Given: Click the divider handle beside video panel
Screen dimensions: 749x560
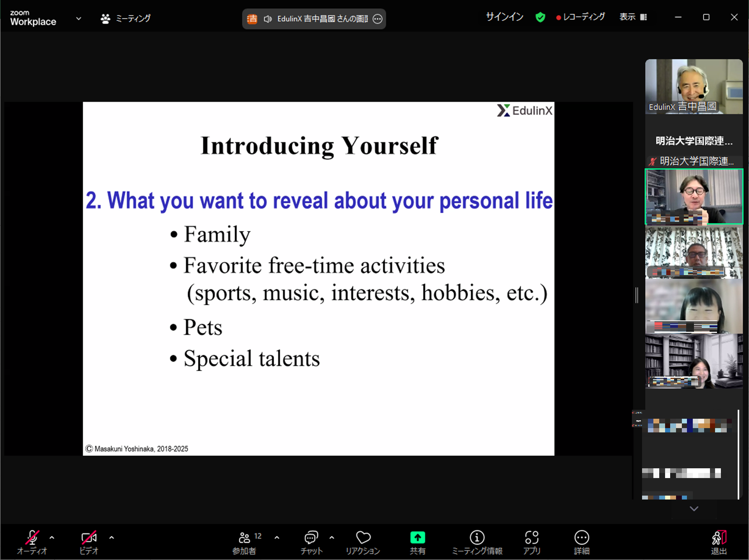Looking at the screenshot, I should [x=637, y=295].
